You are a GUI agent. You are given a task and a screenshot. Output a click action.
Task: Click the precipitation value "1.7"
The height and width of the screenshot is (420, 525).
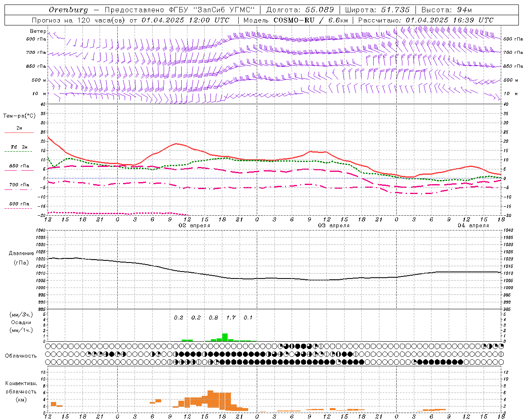coord(231,318)
